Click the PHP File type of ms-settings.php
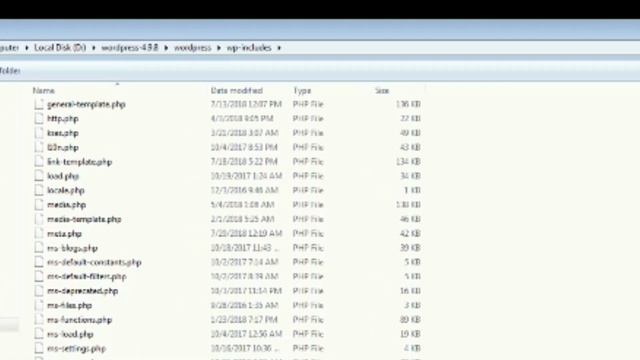 [308, 348]
